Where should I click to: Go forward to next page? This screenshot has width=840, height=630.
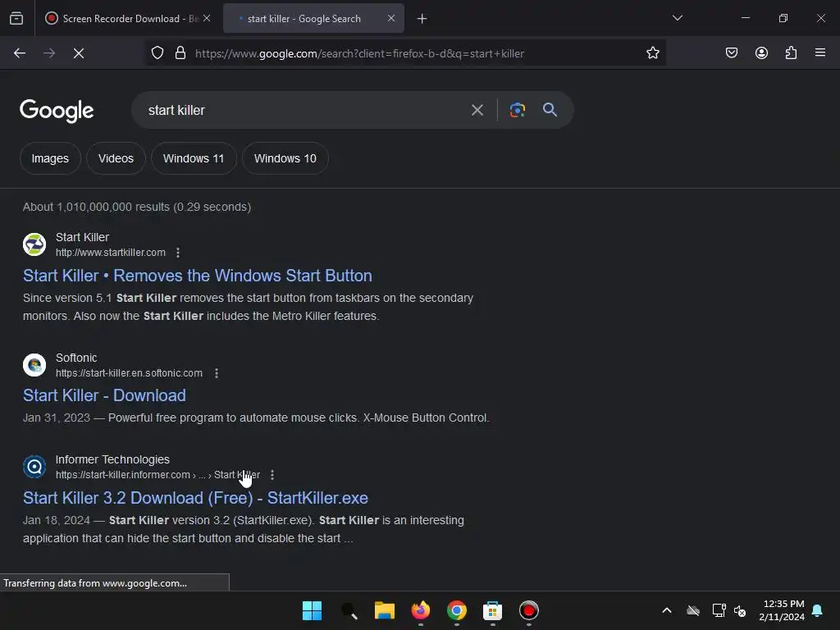pyautogui.click(x=49, y=53)
